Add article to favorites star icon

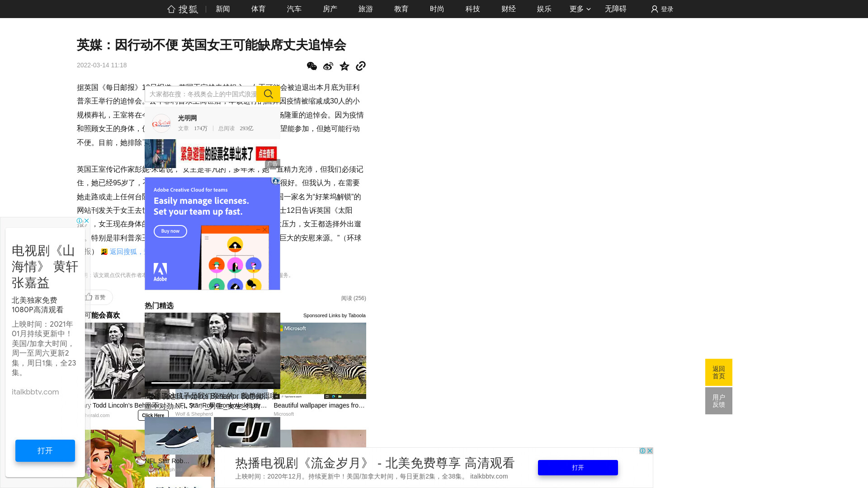(344, 66)
